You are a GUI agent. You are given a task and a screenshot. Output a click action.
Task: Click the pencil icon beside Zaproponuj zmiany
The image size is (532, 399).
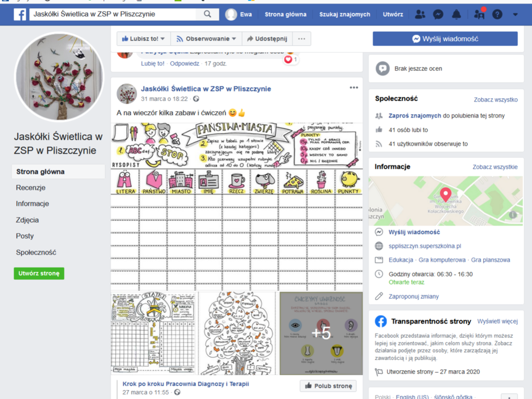point(379,296)
